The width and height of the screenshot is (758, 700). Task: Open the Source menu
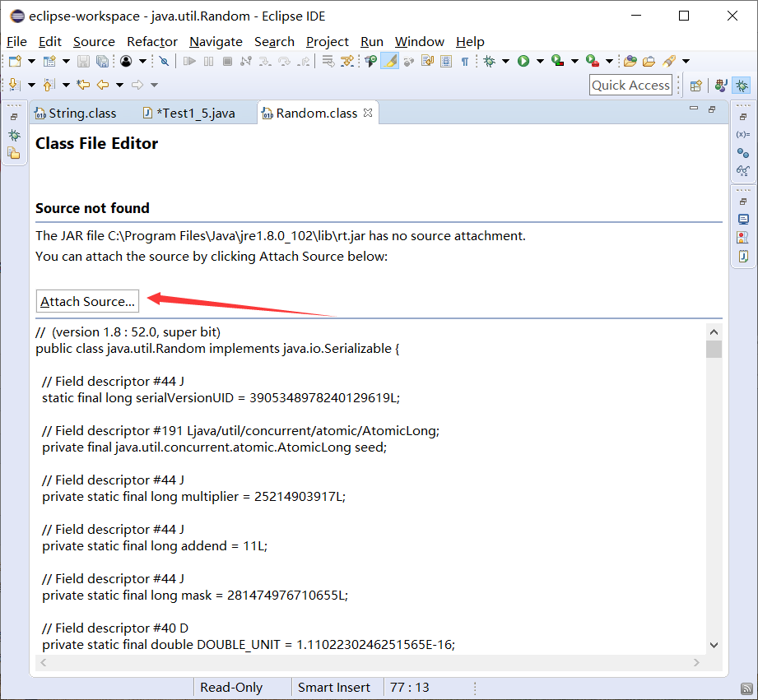click(x=94, y=42)
